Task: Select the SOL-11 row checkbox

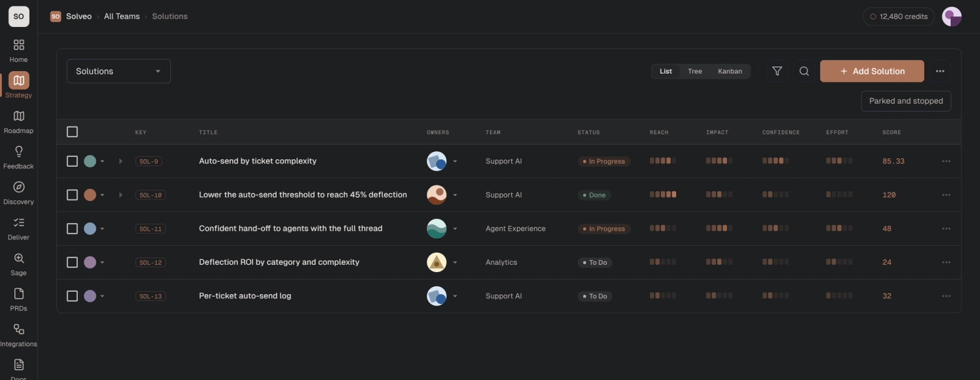Action: click(72, 229)
